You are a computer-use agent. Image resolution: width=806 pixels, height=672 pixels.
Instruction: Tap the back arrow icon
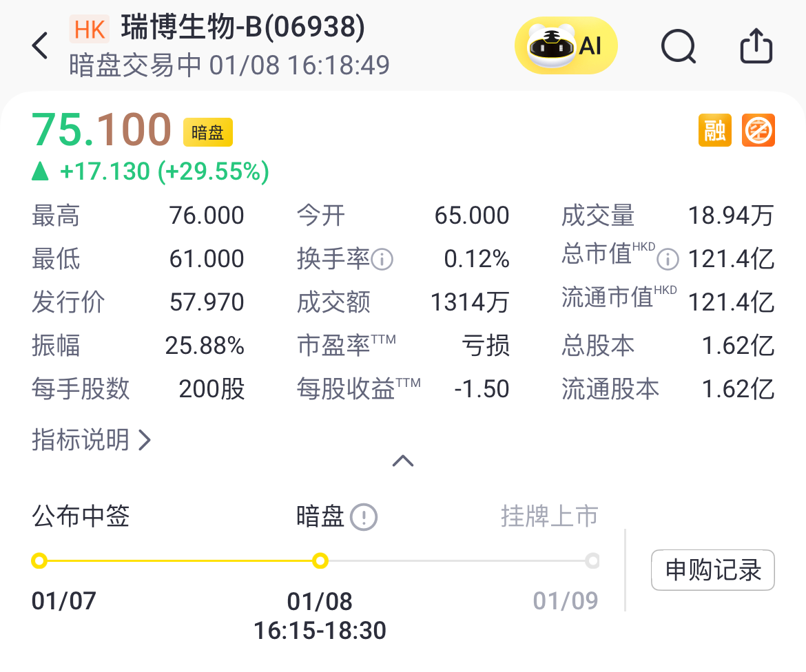pos(40,46)
